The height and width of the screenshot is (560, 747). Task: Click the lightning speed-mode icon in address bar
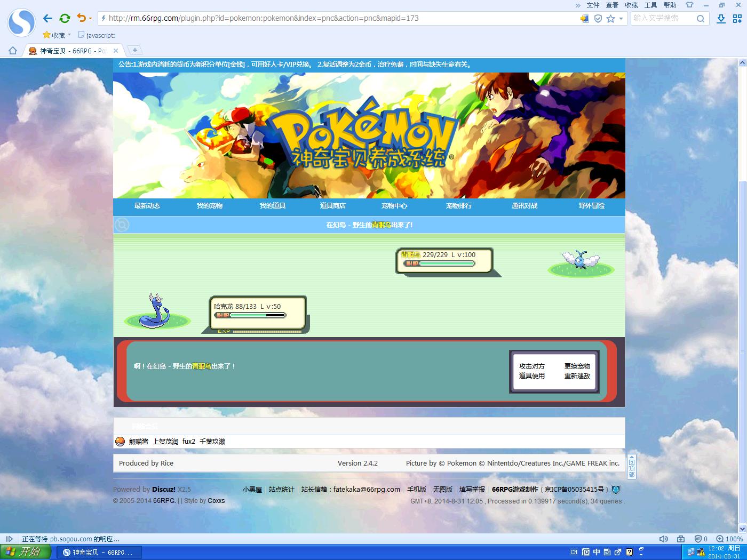point(104,18)
